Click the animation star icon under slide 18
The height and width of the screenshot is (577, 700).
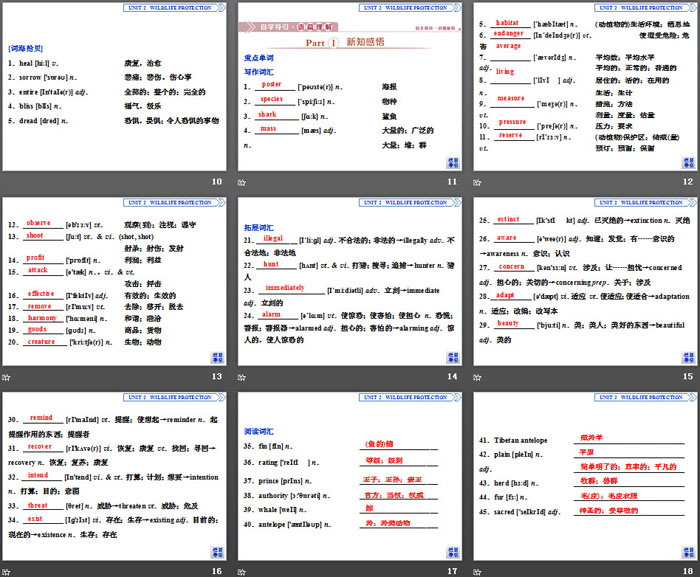[477, 572]
